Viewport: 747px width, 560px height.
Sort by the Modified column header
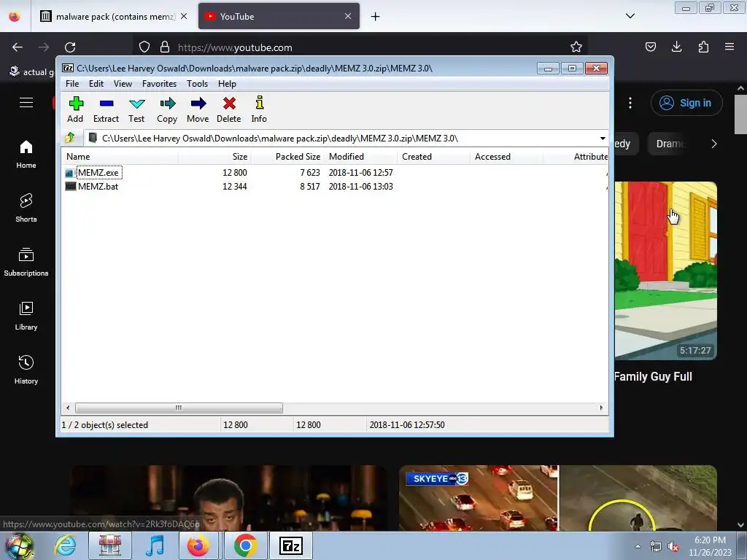point(360,157)
